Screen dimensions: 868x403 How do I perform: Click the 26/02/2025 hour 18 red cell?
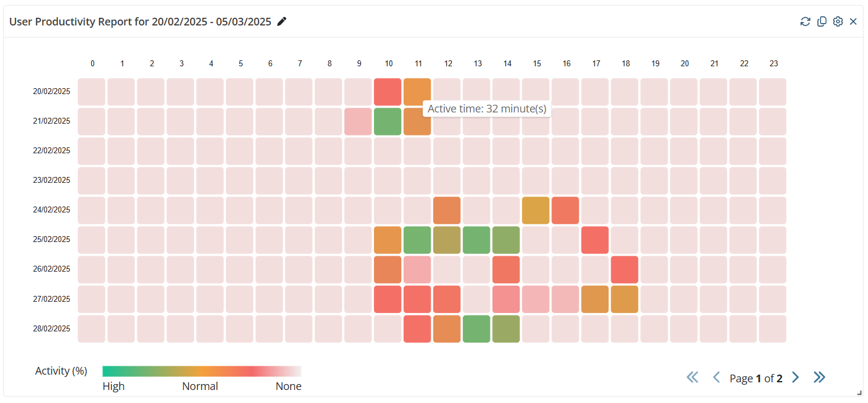pos(624,269)
